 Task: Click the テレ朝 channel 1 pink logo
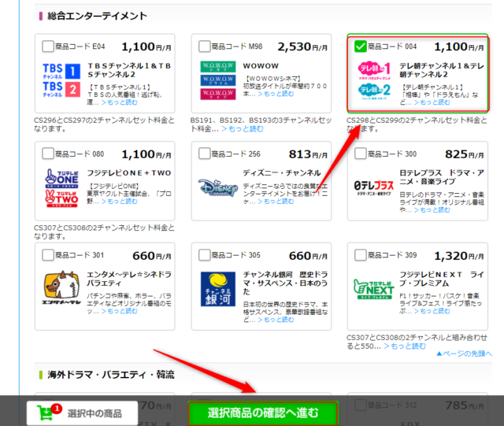(375, 70)
